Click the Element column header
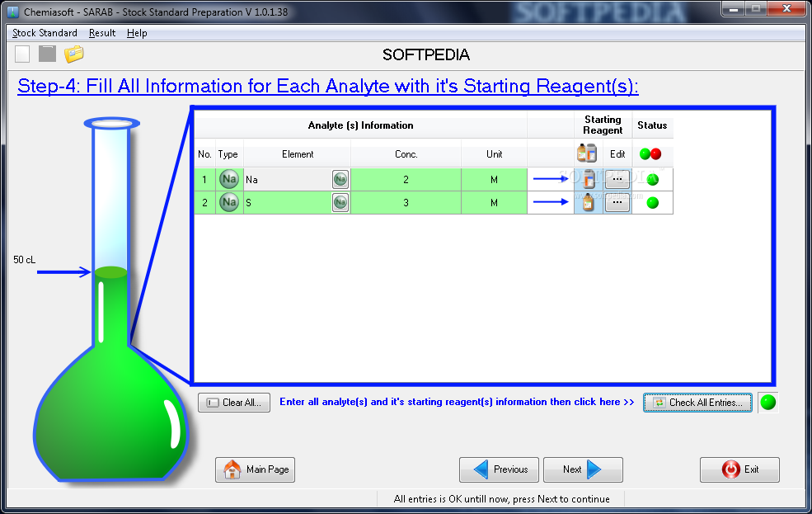The image size is (812, 514). pyautogui.click(x=298, y=154)
